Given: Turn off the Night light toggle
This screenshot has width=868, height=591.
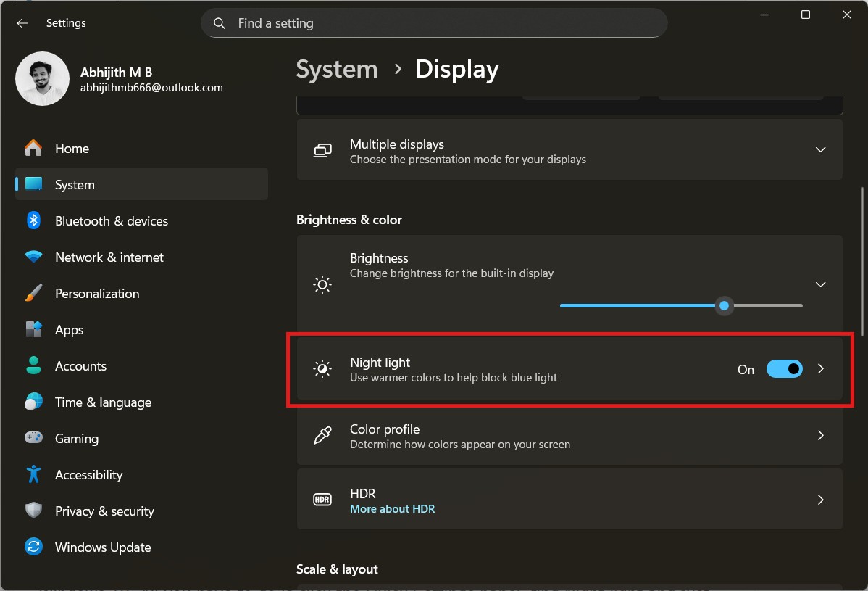Looking at the screenshot, I should click(x=784, y=369).
